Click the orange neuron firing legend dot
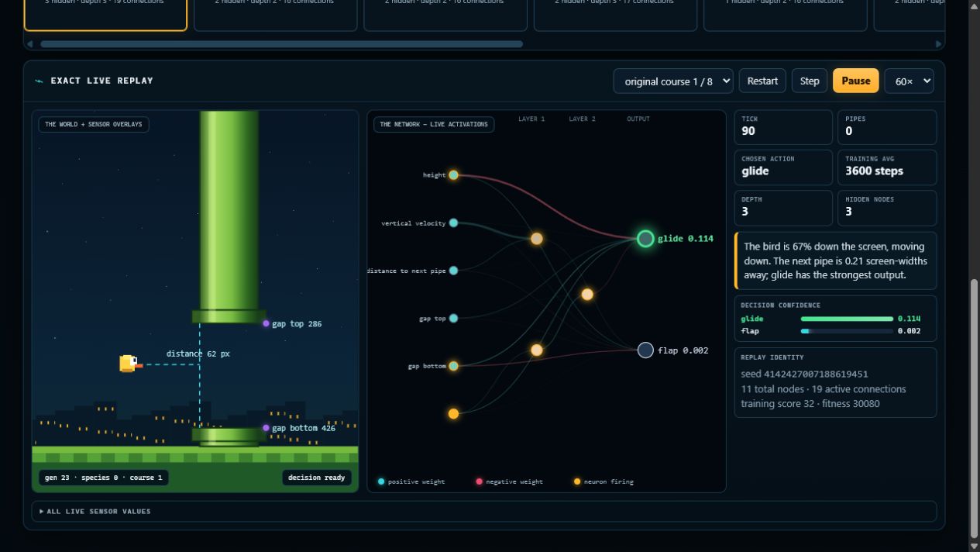Screen dimensions: 980x552 [x=577, y=481]
